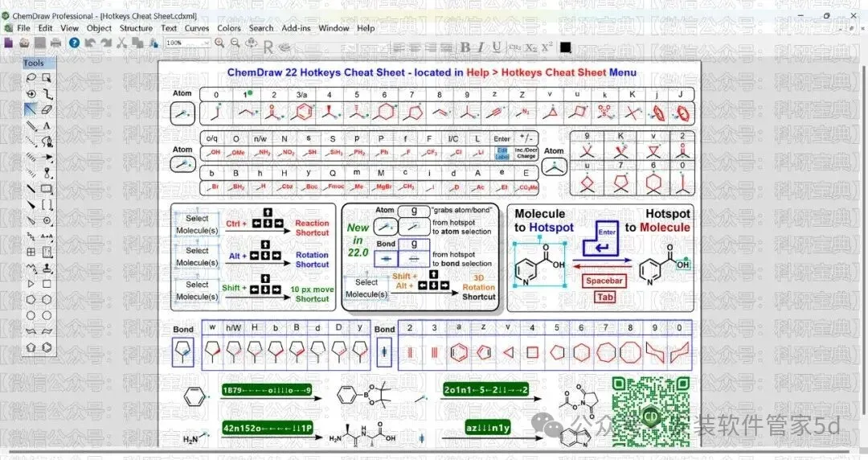This screenshot has height=460, width=868.
Task: Click the Redo toolbar arrow
Action: coord(106,43)
